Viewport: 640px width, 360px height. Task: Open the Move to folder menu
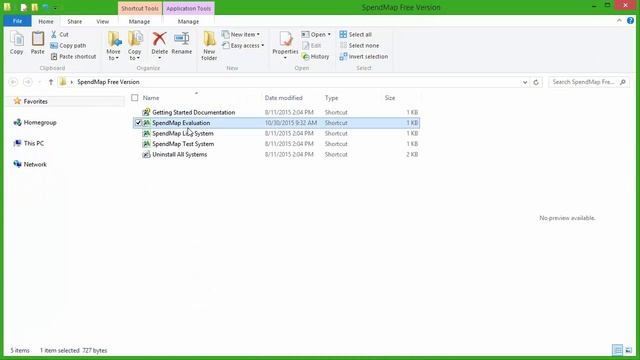click(113, 46)
